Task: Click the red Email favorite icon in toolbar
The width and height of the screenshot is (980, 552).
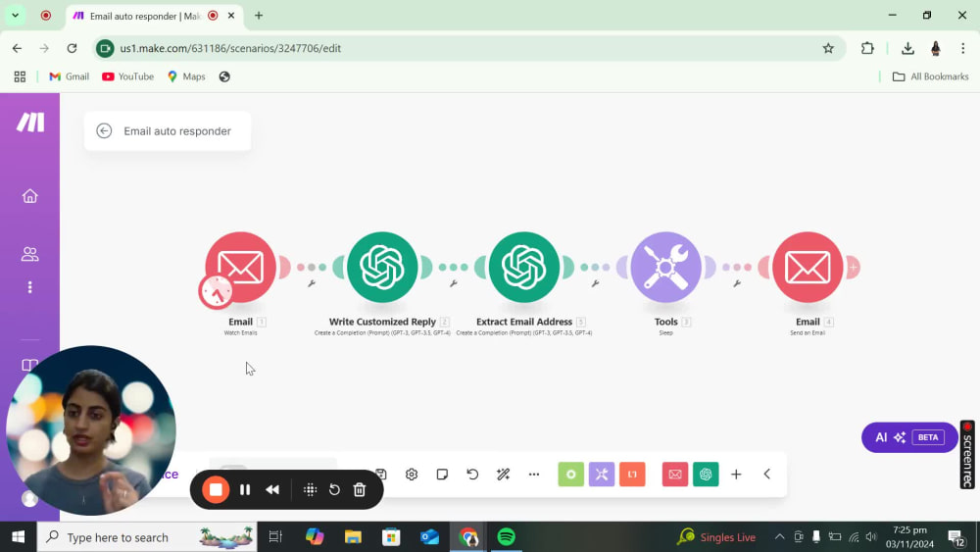Action: 675,474
